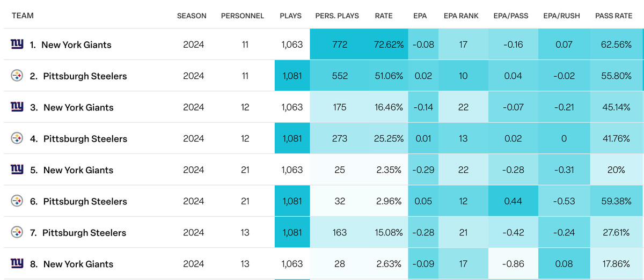Click the Giants logo in row 8
644x280 pixels.
tap(17, 264)
